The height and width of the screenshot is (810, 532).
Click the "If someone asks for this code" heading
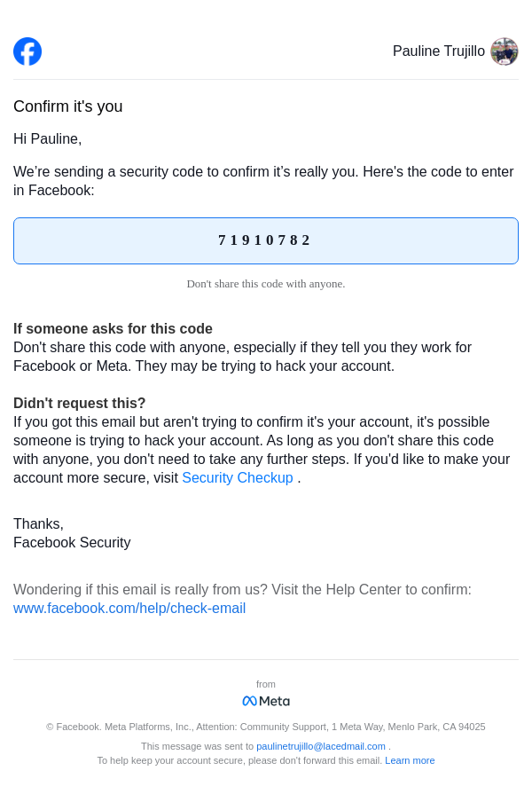[113, 329]
